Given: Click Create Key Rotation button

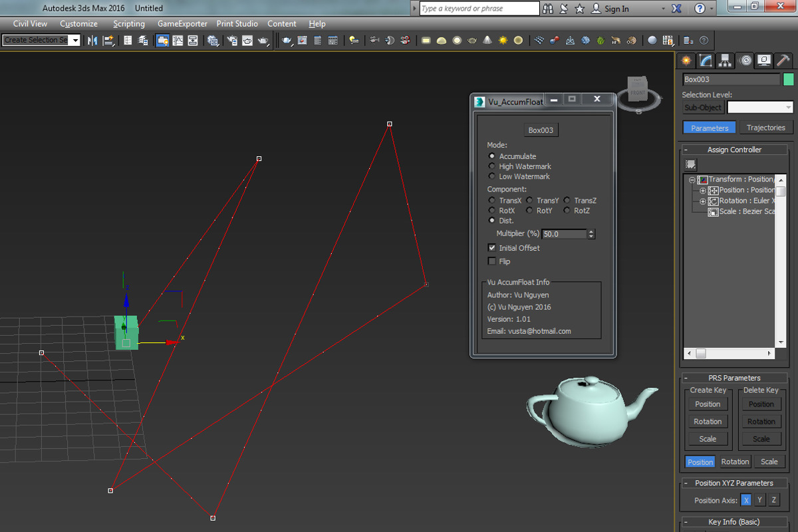Looking at the screenshot, I should (x=708, y=422).
